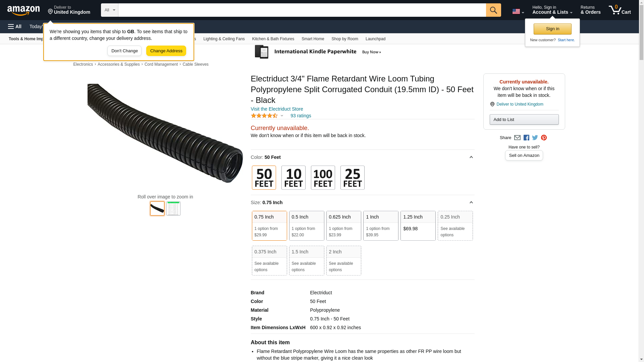This screenshot has width=644, height=362.
Task: Click the search magnifier button
Action: (493, 10)
